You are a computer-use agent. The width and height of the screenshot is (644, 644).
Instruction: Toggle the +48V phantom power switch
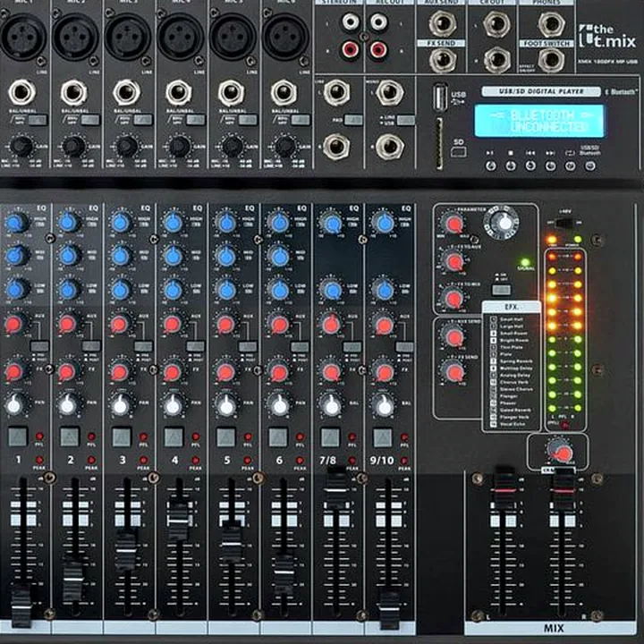coord(564,223)
